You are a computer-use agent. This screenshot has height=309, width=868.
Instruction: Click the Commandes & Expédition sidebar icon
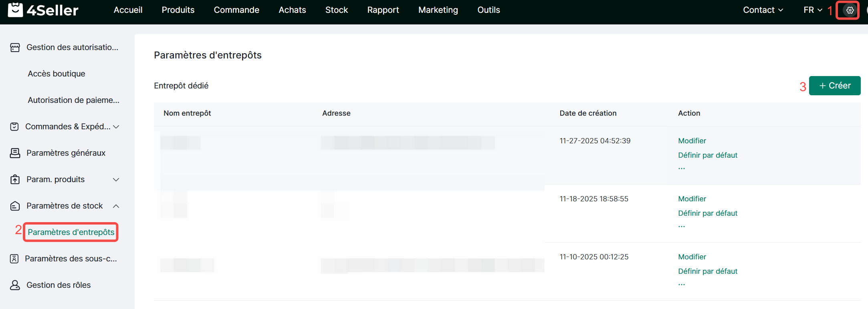click(x=14, y=127)
